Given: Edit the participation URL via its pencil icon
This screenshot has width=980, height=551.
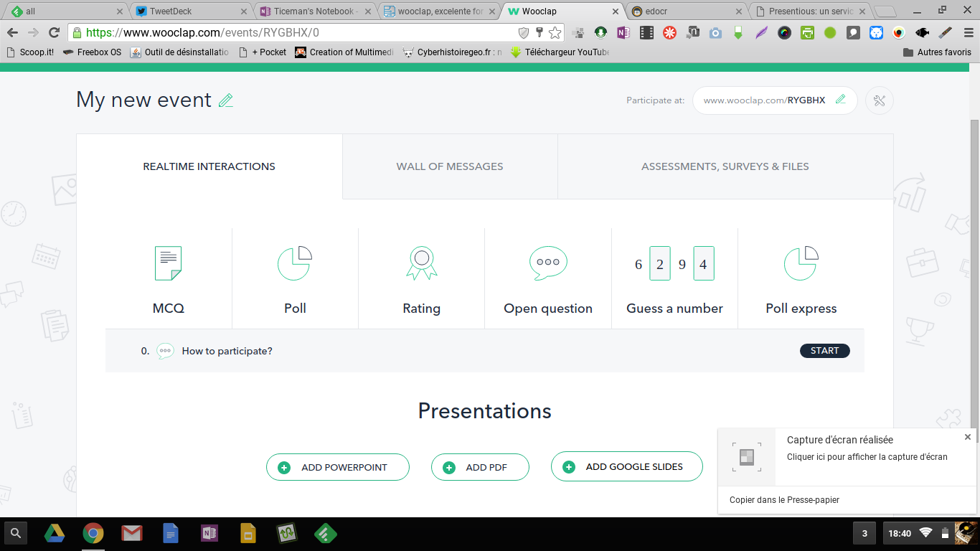Looking at the screenshot, I should tap(841, 100).
